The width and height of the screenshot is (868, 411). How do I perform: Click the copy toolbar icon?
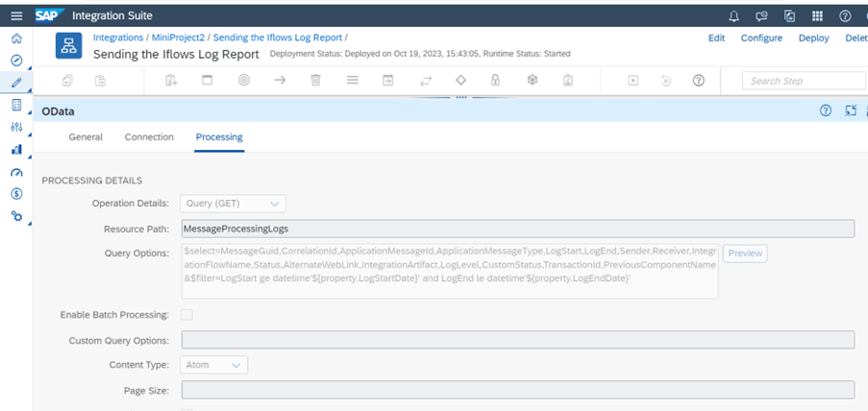coord(67,81)
